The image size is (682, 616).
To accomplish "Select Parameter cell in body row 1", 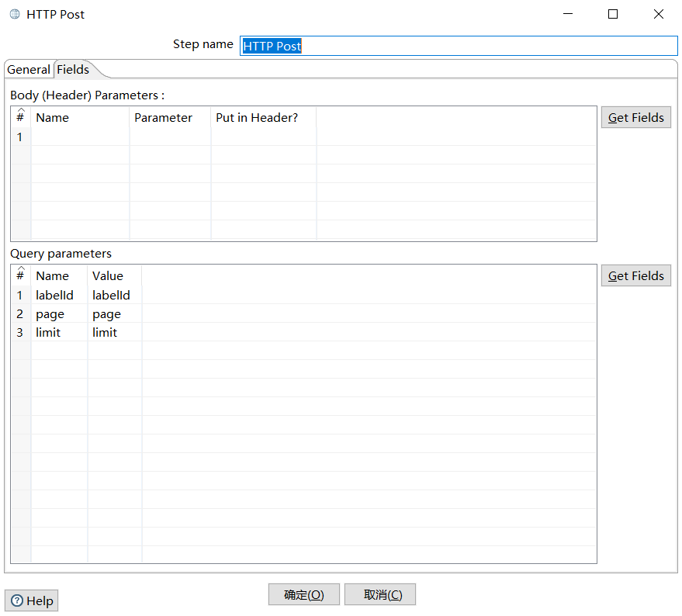I will (x=170, y=137).
